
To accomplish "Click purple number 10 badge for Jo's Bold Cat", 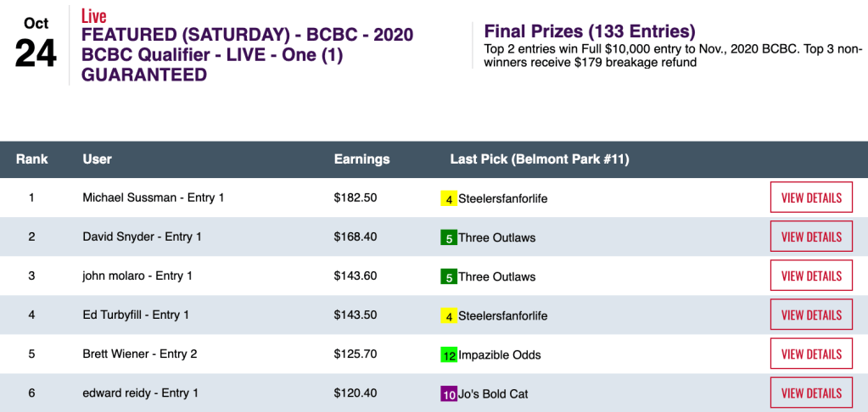I will pos(449,394).
